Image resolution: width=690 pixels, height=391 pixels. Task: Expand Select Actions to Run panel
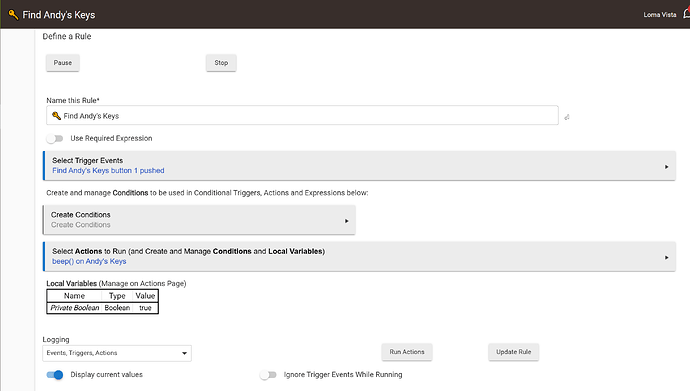point(360,256)
